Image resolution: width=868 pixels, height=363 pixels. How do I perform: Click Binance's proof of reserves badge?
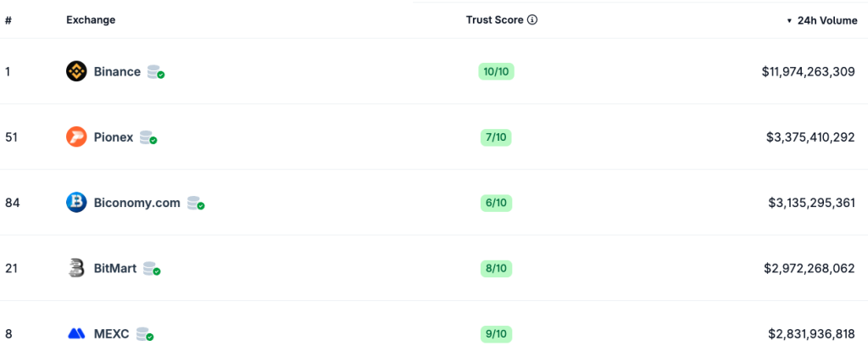(x=155, y=72)
